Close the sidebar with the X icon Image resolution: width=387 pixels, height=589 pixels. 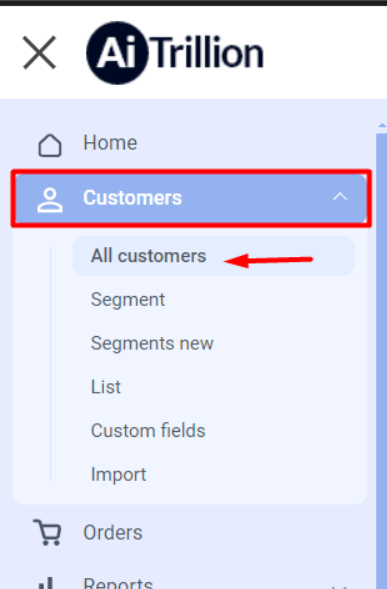tap(39, 53)
